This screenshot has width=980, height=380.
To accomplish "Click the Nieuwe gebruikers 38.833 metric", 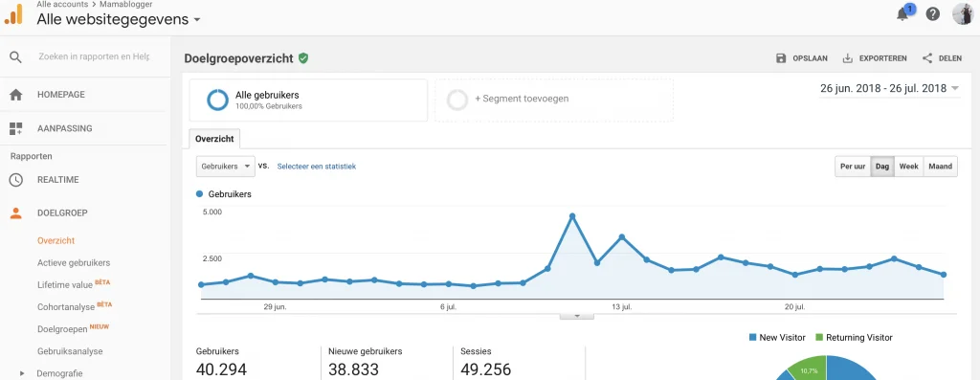I will 366,362.
